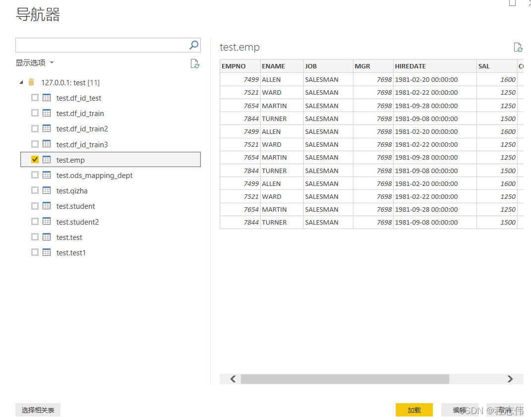This screenshot has height=420, width=531.
Task: Click the 选择相关表 button
Action: pos(38,410)
